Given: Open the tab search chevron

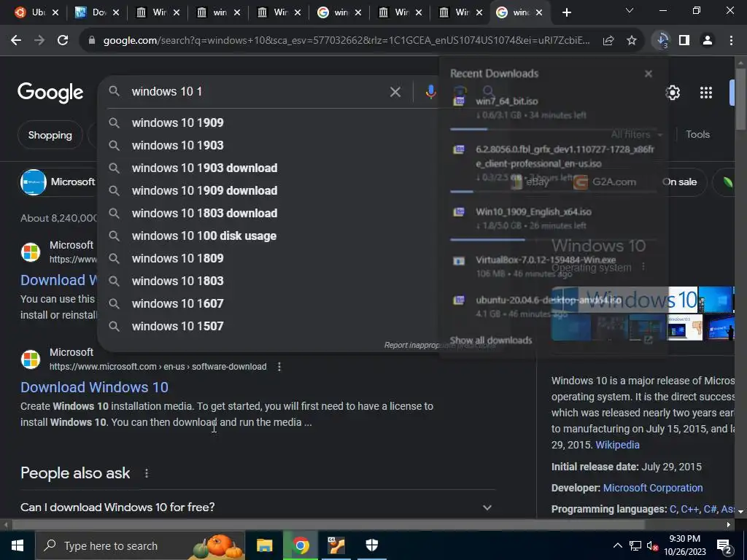Looking at the screenshot, I should pos(630,10).
